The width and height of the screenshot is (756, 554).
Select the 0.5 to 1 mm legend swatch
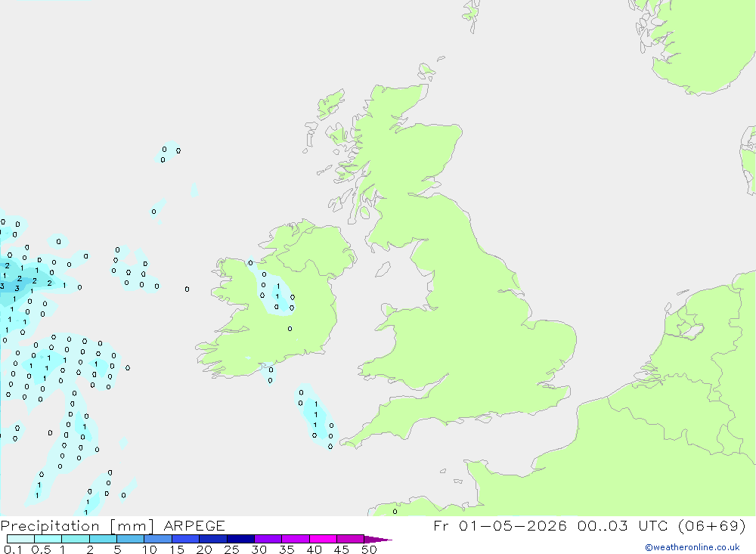point(48,539)
